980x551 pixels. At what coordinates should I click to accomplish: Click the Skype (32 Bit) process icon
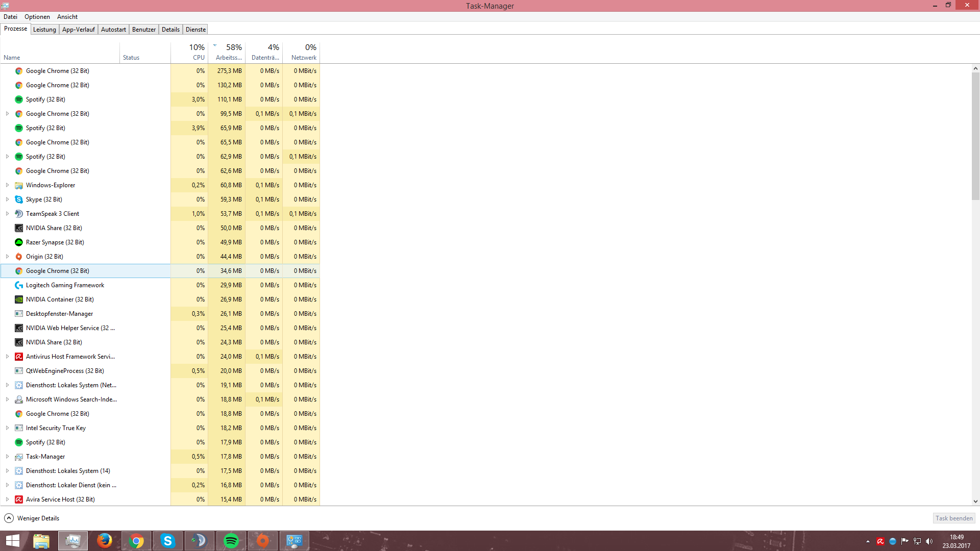coord(19,199)
